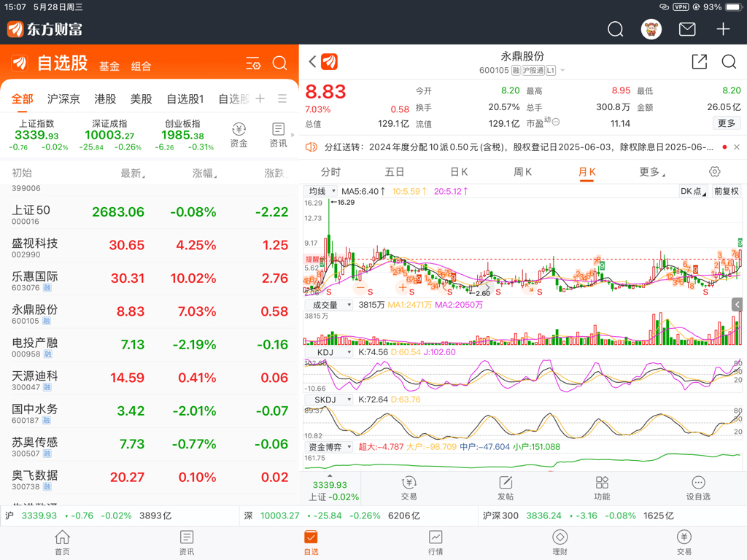Screen dimensions: 747x560
Task: Open 上证指数 index card
Action: pyautogui.click(x=37, y=135)
